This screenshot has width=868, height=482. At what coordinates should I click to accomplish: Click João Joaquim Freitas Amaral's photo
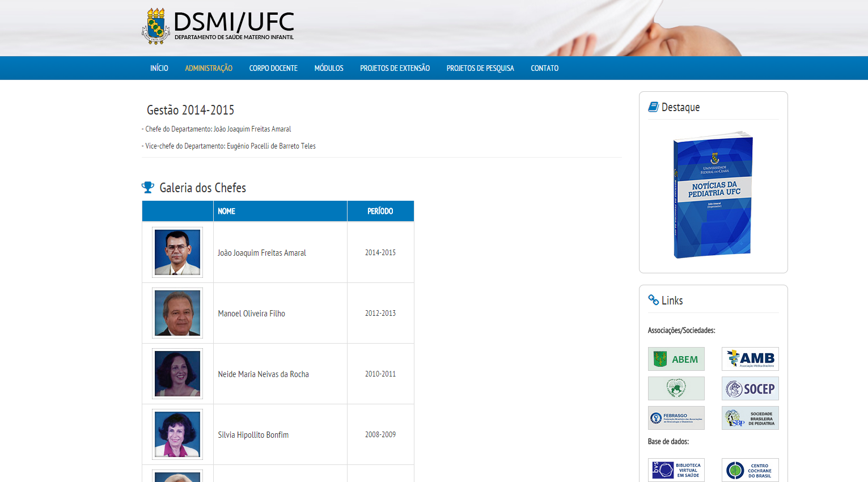[177, 252]
